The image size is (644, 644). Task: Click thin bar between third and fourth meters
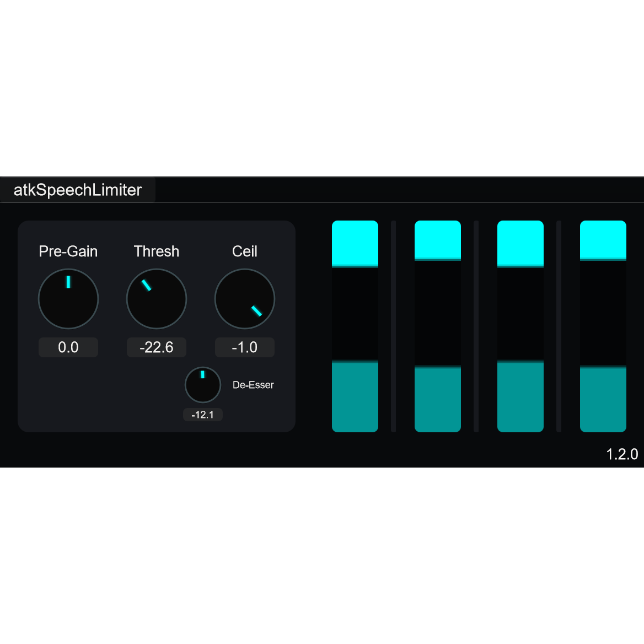559,326
